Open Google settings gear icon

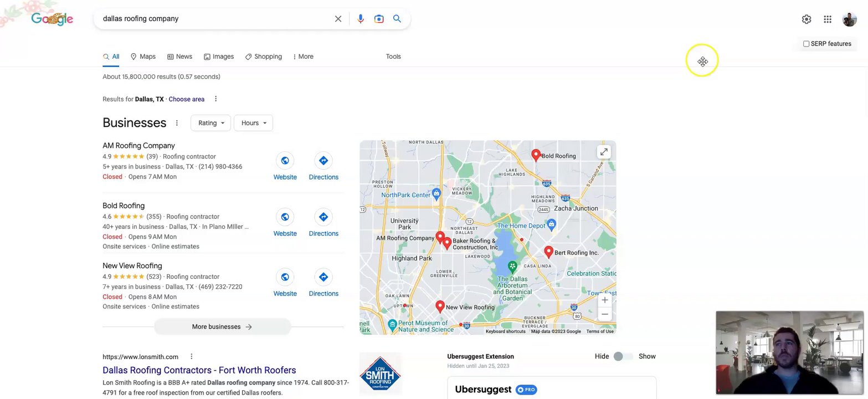(807, 19)
